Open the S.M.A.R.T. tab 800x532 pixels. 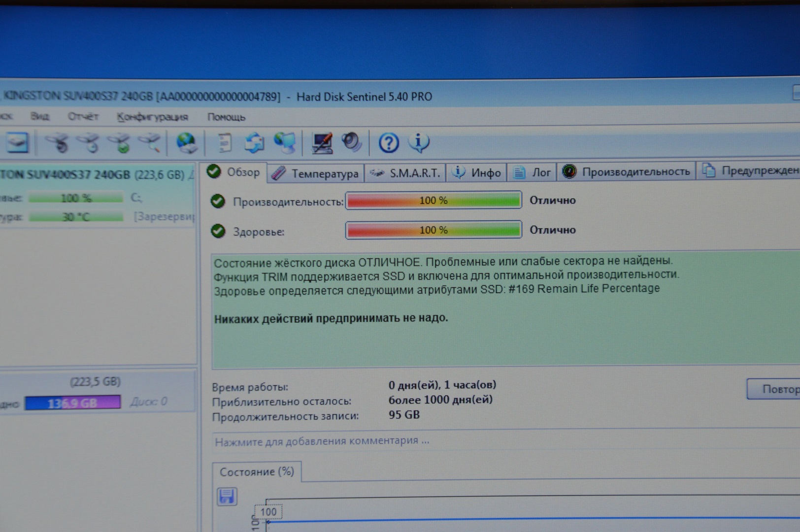click(x=405, y=173)
